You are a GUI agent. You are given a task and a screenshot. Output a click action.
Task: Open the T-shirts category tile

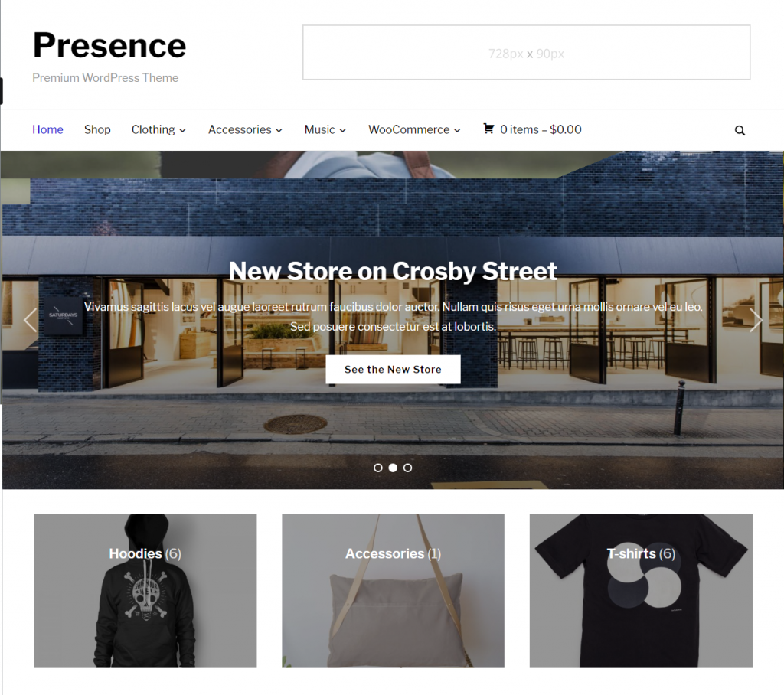[641, 590]
